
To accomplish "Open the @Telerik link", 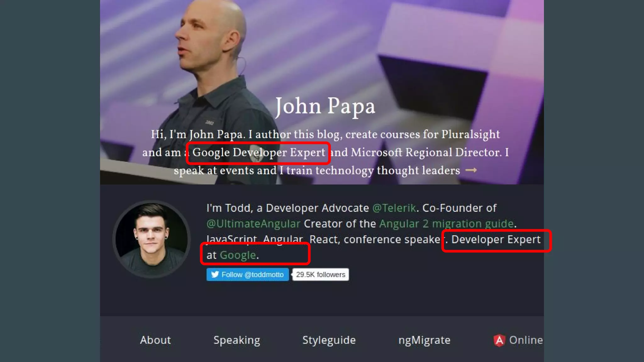I will click(x=394, y=208).
